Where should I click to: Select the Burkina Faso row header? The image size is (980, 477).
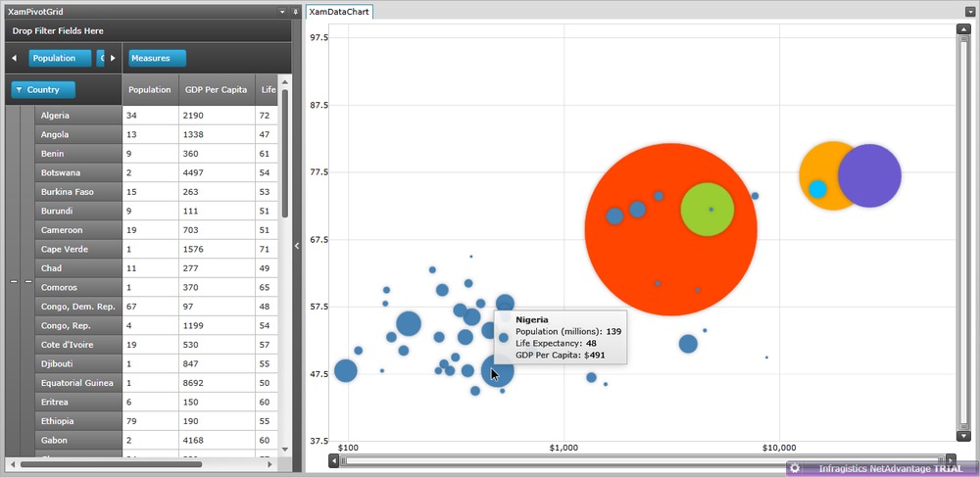pos(78,192)
